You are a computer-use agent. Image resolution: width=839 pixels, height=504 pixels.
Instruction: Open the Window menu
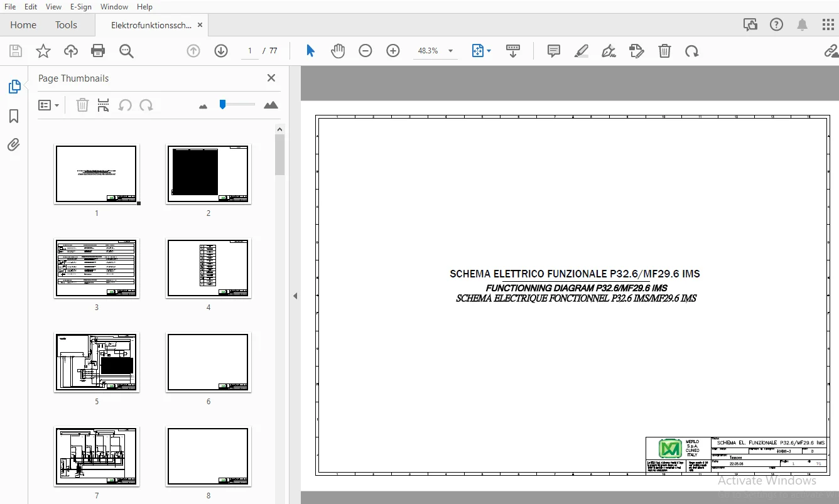tap(114, 7)
